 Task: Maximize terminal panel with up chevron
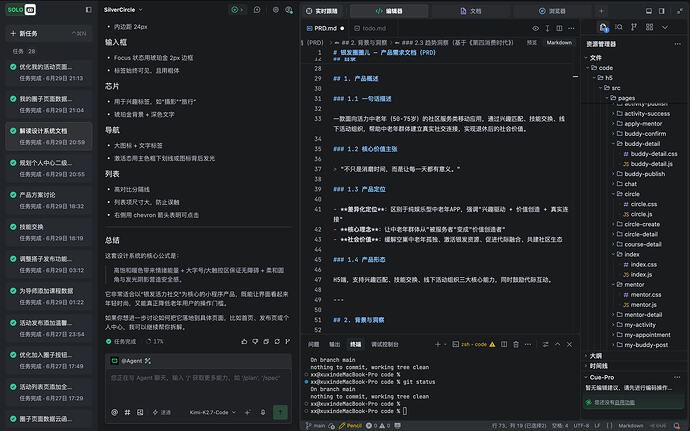point(558,344)
